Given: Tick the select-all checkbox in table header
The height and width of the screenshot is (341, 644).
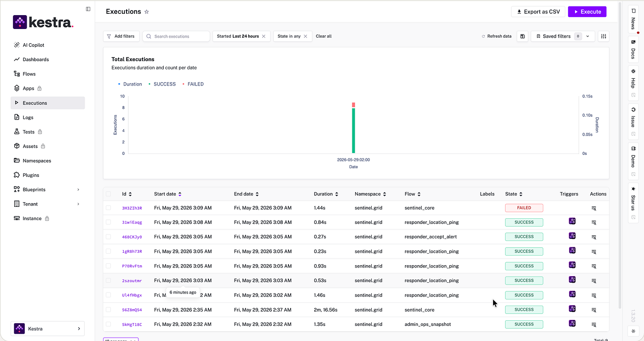Looking at the screenshot, I should point(109,194).
